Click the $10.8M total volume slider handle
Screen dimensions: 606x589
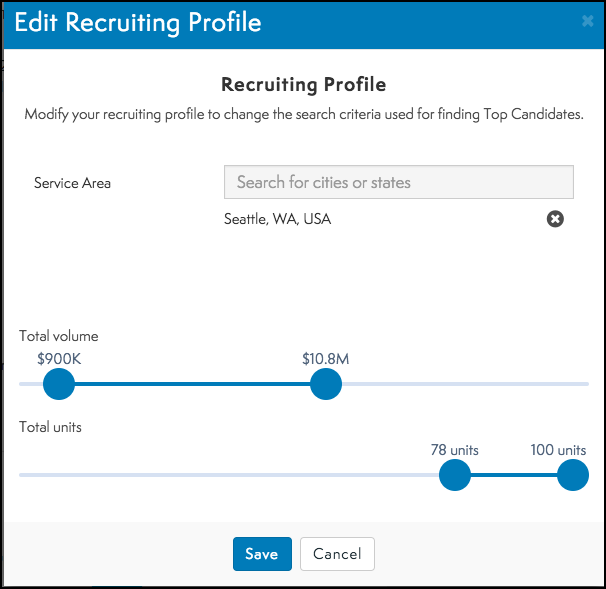coord(326,384)
